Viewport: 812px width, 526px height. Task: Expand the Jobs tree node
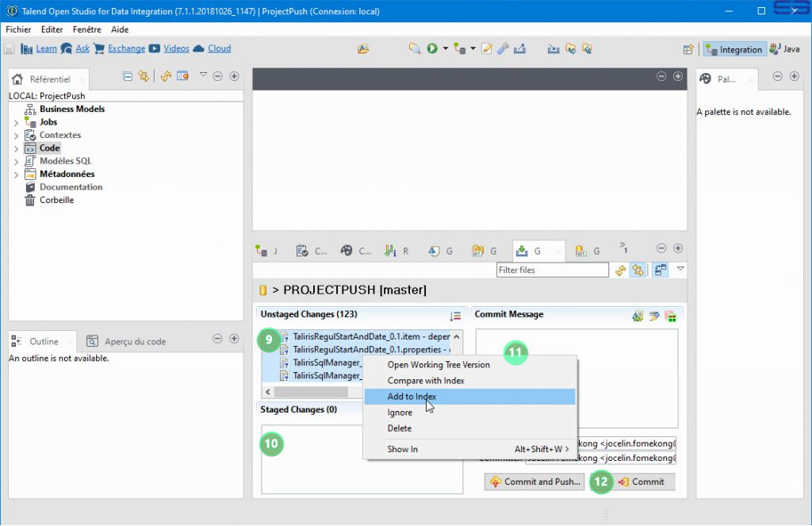(17, 123)
